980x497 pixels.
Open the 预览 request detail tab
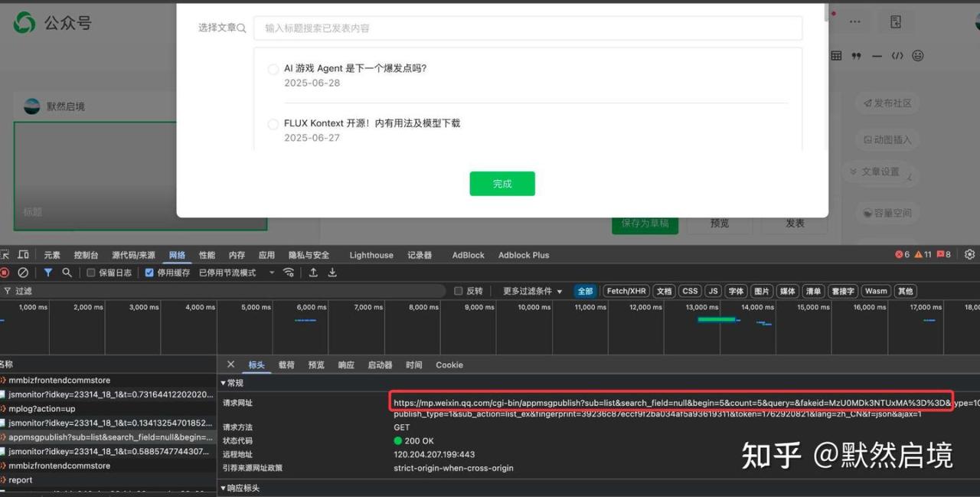point(316,365)
